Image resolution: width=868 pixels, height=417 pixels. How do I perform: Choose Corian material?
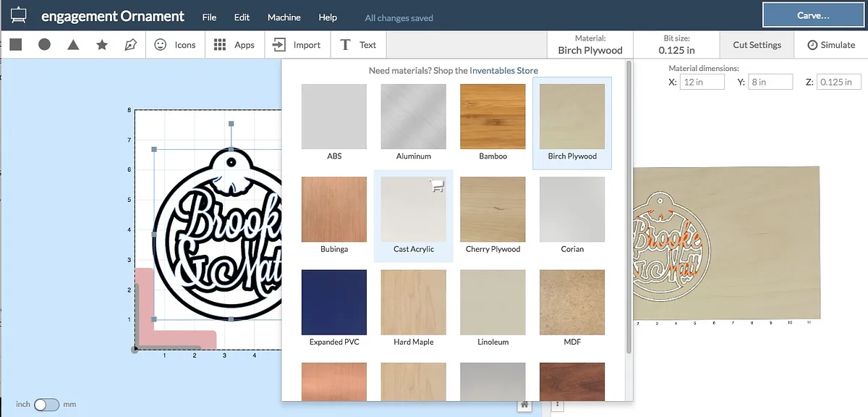tap(572, 215)
